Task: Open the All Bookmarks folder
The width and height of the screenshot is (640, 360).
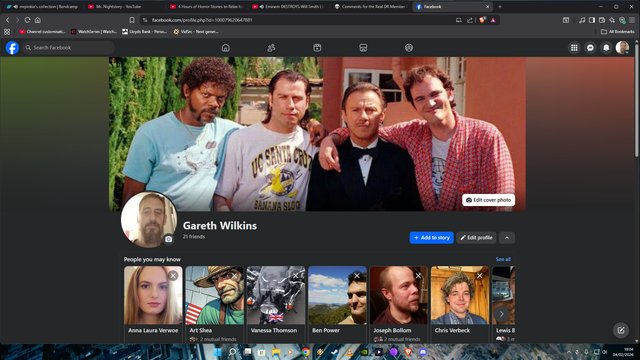Action: [618, 31]
